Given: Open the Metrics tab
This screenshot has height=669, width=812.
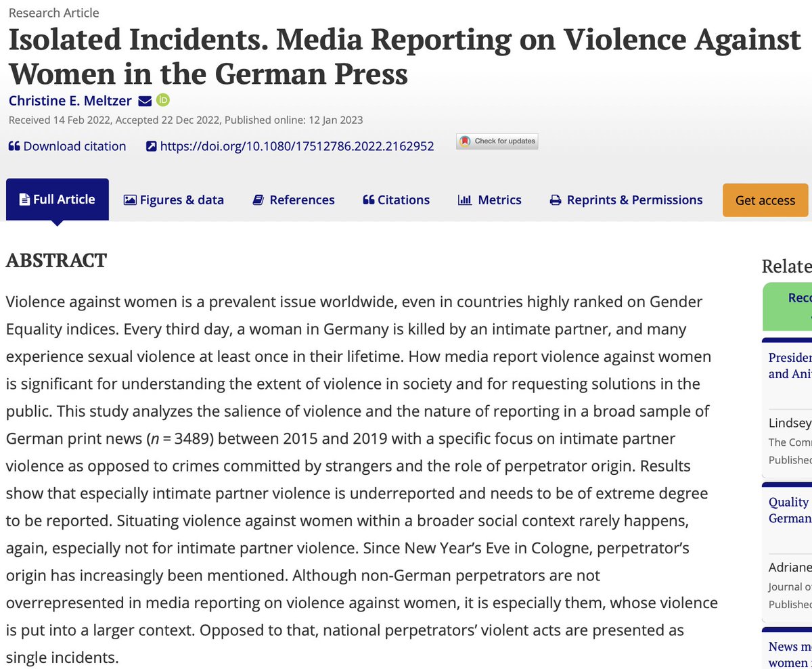Looking at the screenshot, I should point(490,200).
